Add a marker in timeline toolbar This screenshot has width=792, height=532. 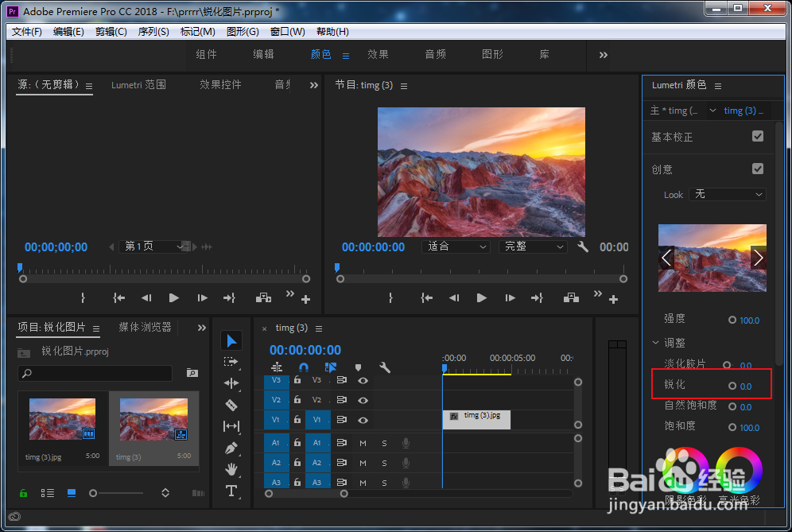point(358,367)
